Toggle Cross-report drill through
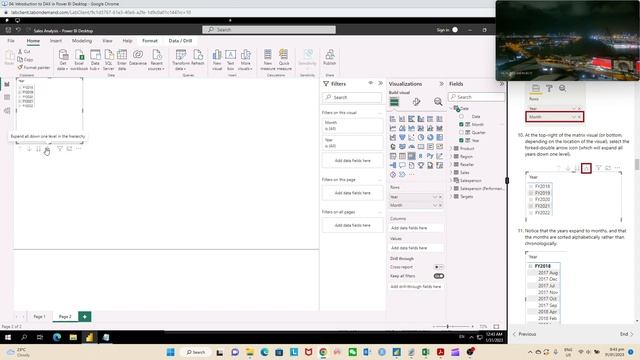 (x=438, y=267)
